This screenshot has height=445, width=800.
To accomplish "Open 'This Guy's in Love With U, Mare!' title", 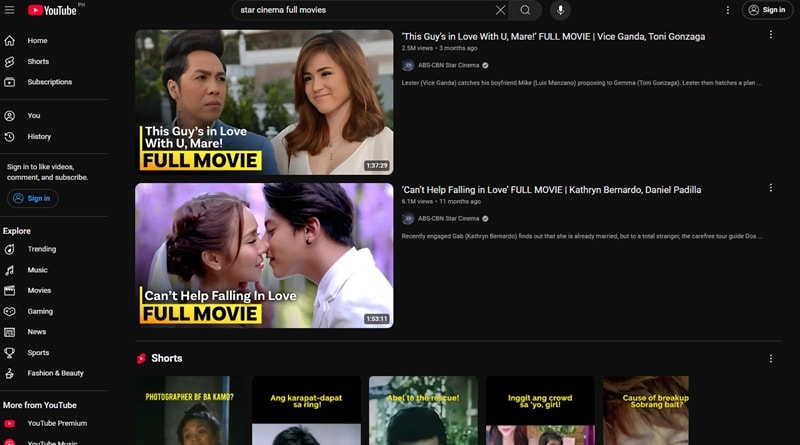I will click(x=553, y=37).
